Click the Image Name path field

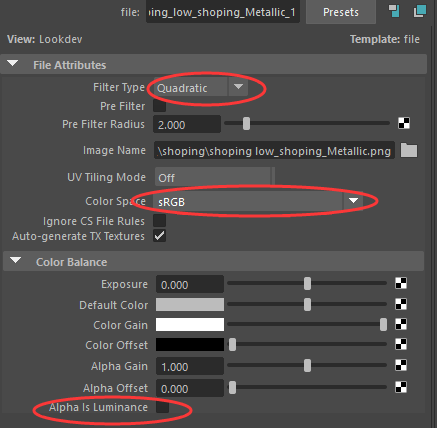coord(274,150)
